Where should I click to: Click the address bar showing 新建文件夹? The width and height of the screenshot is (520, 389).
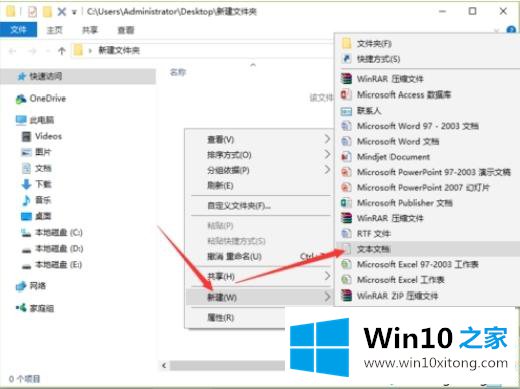[203, 51]
